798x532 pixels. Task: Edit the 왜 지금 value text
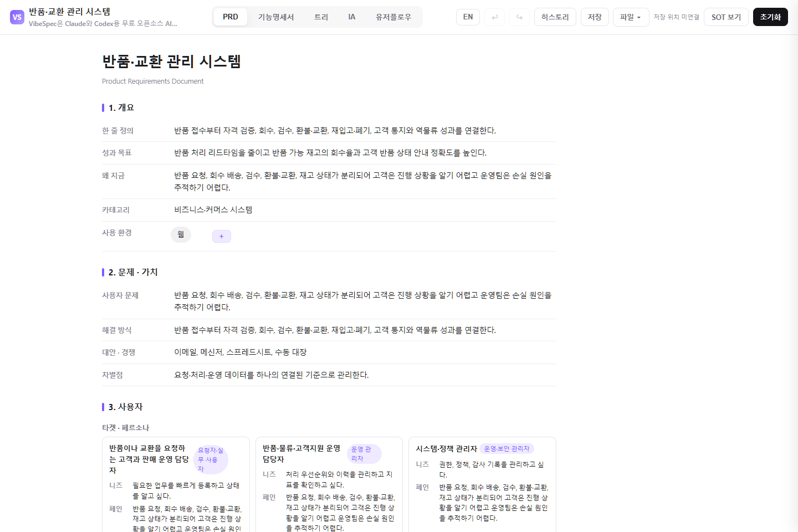pyautogui.click(x=364, y=181)
